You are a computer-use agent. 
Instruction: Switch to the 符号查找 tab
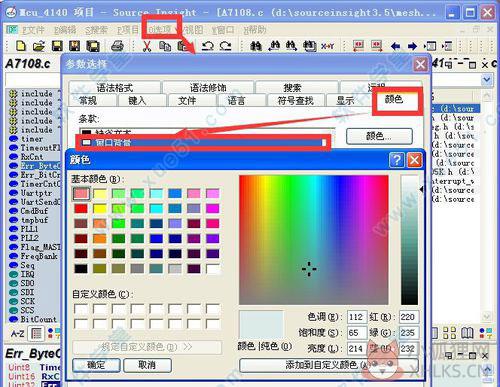point(295,100)
